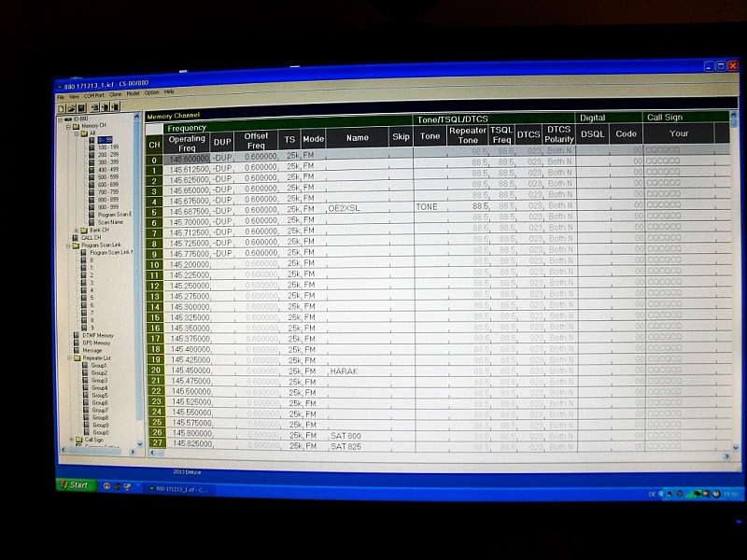Click the Windows Start button
The width and height of the screenshot is (747, 560).
tap(75, 485)
